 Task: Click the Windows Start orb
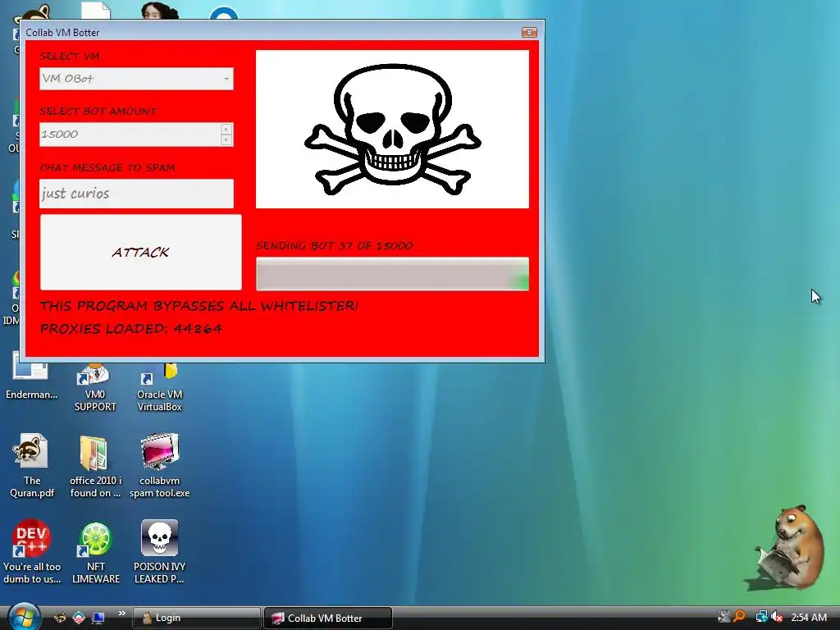pos(24,617)
